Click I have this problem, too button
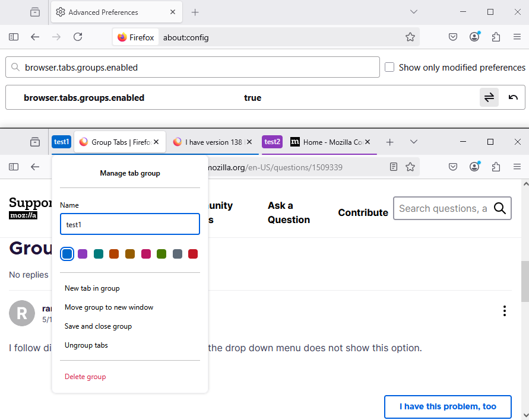 [x=448, y=406]
